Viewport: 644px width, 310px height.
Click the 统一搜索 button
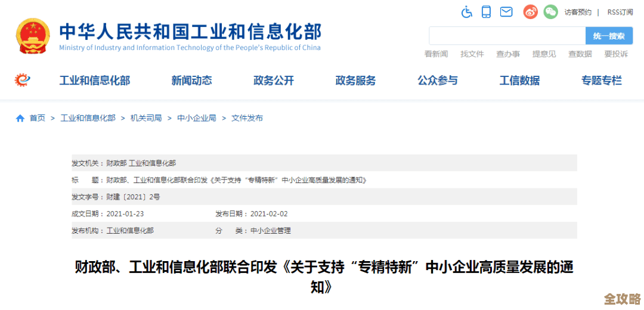(x=609, y=36)
